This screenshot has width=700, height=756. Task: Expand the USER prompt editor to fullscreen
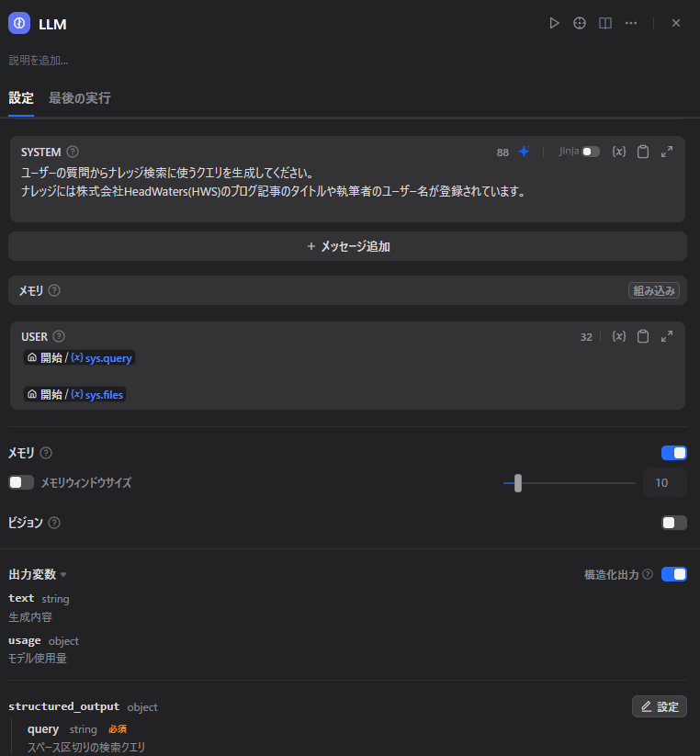click(667, 336)
